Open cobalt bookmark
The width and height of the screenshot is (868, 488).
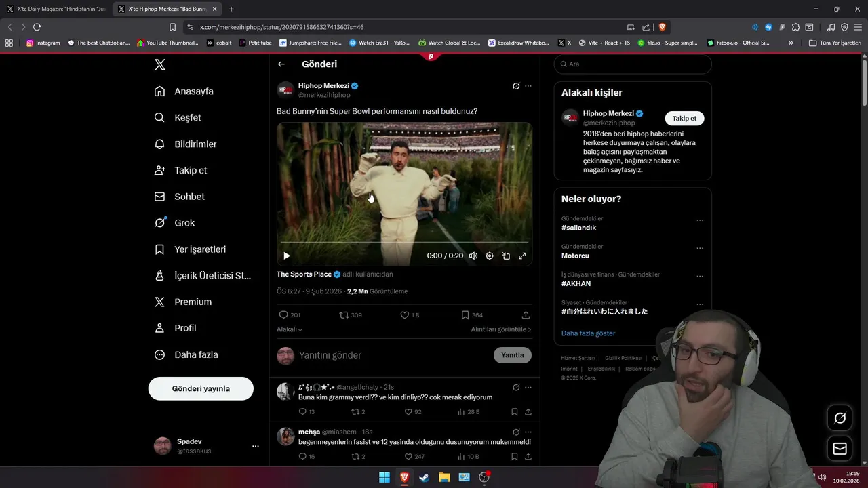tap(219, 43)
